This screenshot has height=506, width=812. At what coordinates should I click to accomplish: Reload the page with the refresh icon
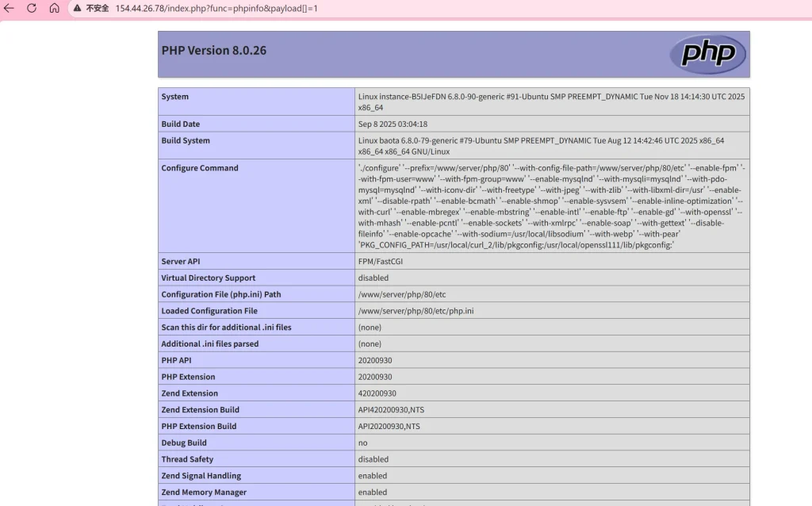tap(32, 8)
